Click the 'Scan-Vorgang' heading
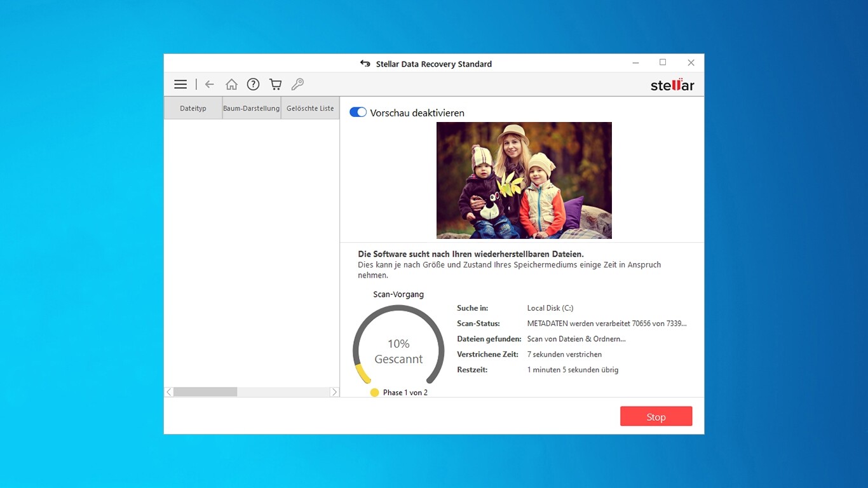868x488 pixels. coord(398,294)
